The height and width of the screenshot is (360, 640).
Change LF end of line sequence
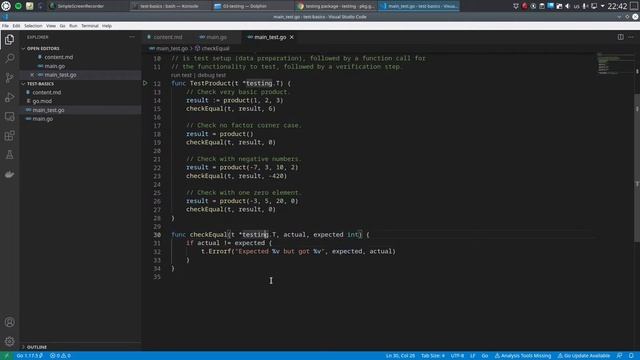473,356
